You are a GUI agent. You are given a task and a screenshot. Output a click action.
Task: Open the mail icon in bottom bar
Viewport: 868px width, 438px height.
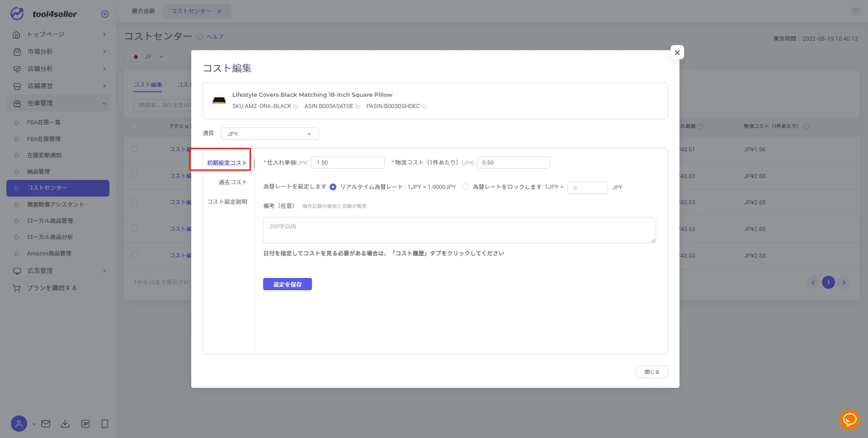pyautogui.click(x=46, y=424)
